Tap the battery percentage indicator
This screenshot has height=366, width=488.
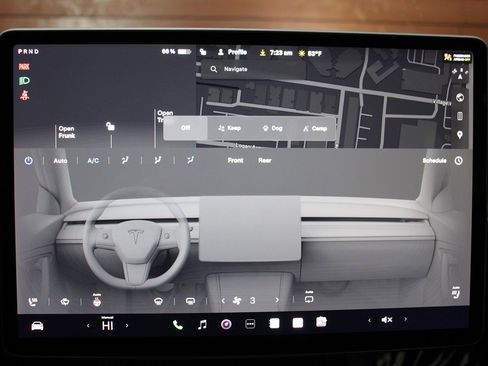176,52
